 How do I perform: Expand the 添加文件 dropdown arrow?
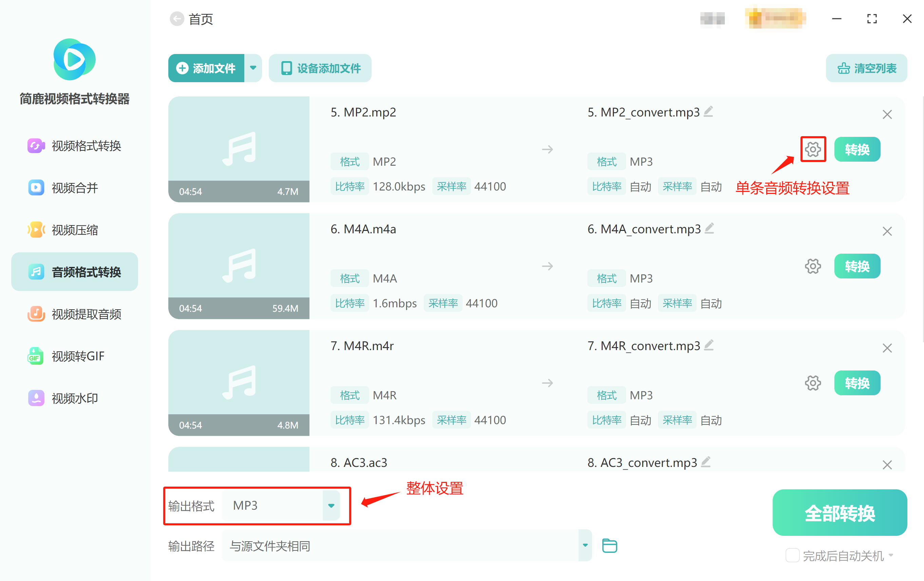[x=253, y=68]
